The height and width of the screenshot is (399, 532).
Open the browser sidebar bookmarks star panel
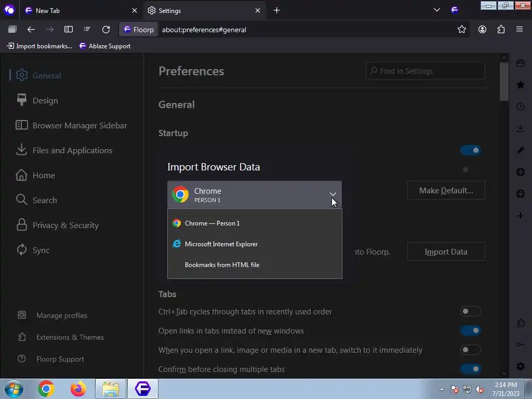521,85
